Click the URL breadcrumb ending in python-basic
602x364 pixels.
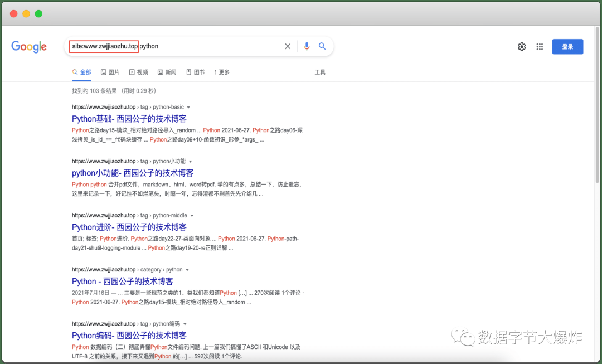pos(128,107)
